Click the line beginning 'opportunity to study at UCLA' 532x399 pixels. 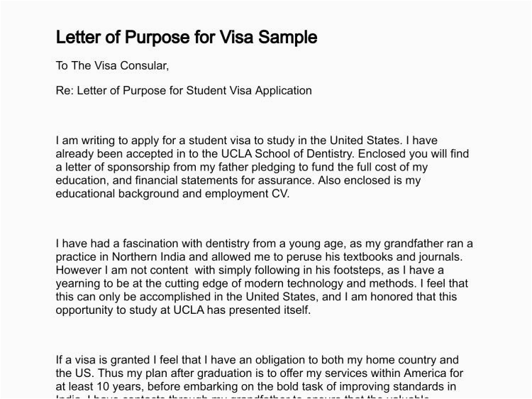point(183,310)
